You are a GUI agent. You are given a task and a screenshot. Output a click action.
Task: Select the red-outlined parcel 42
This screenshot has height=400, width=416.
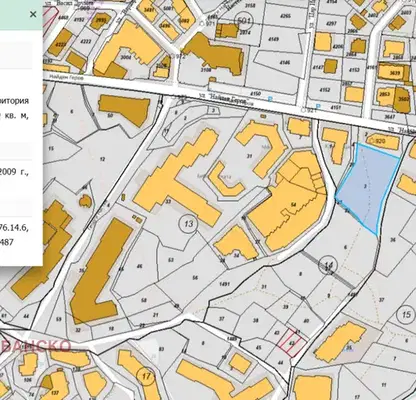pos(291,343)
